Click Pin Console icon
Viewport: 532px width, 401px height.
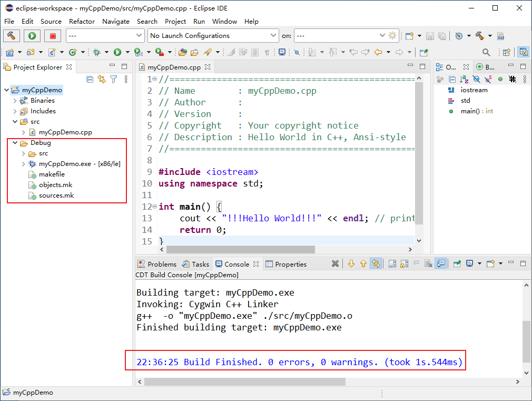coord(457,264)
